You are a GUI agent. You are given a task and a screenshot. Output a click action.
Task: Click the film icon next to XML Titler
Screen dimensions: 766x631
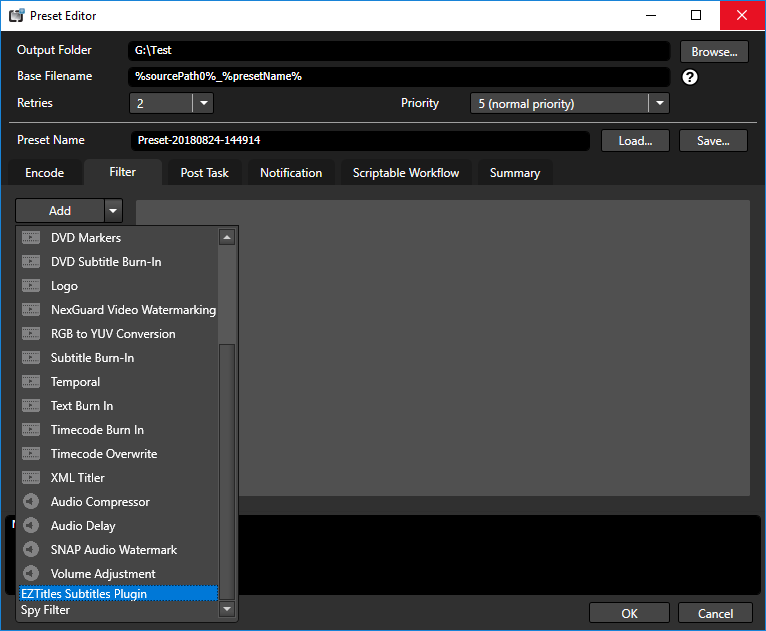tap(31, 478)
